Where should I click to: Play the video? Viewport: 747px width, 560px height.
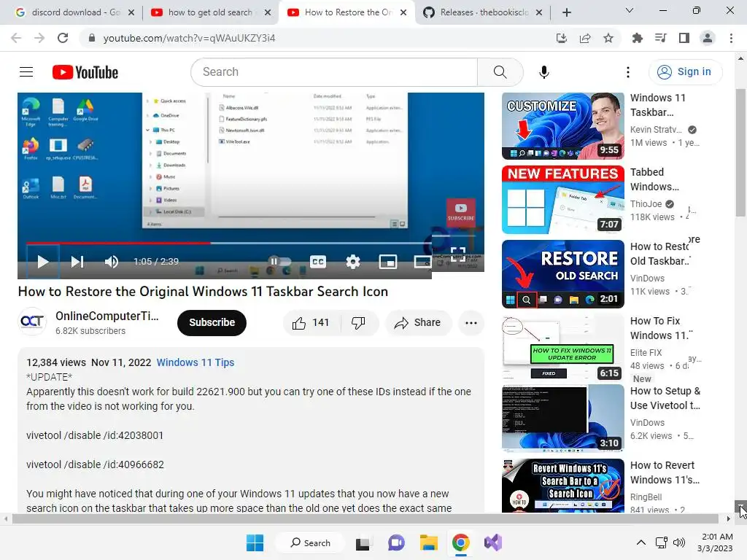tap(43, 262)
